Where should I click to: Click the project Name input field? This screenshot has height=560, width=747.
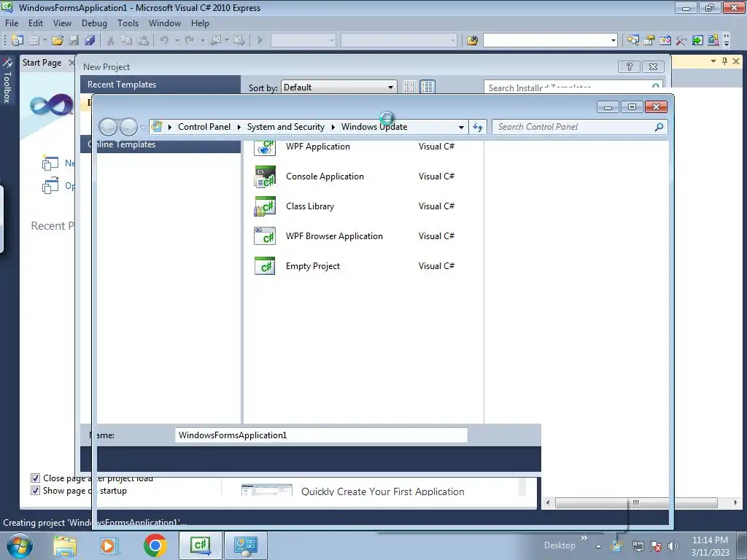click(321, 435)
